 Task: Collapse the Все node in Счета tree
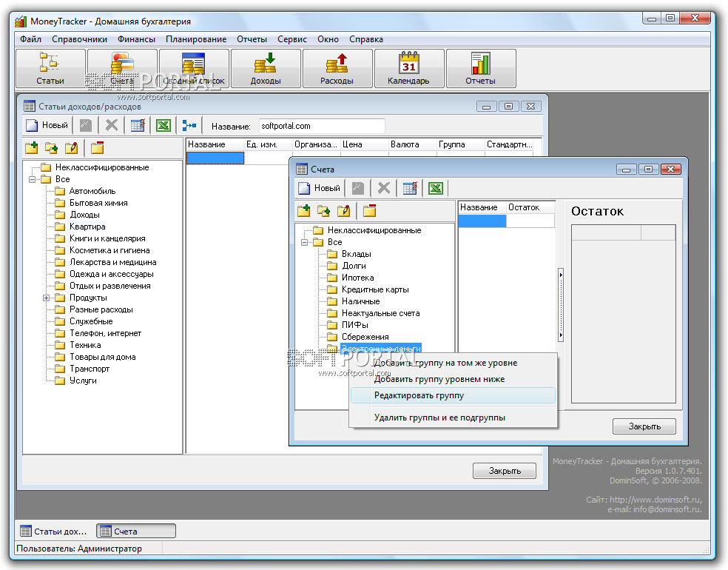304,242
